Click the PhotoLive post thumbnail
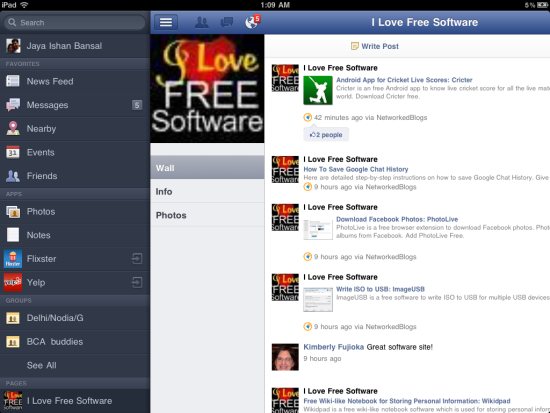 coord(318,229)
